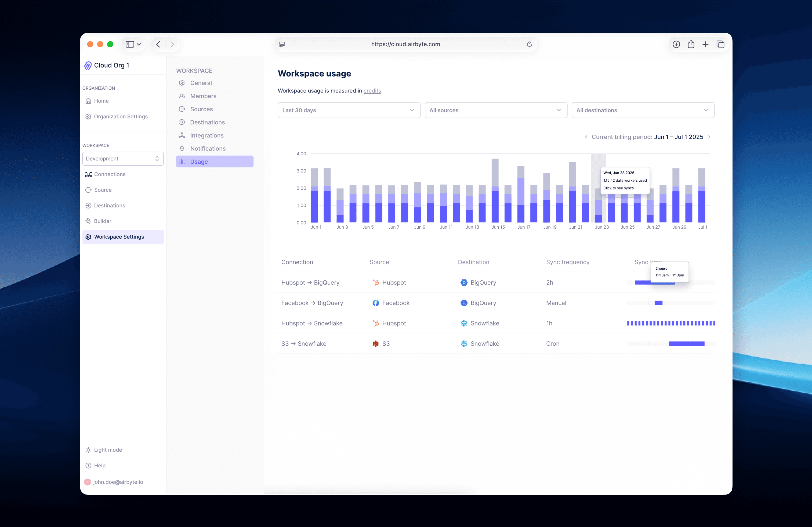Click the Airbyte logo beside Cloud Org 1
812x527 pixels.
[x=88, y=65]
